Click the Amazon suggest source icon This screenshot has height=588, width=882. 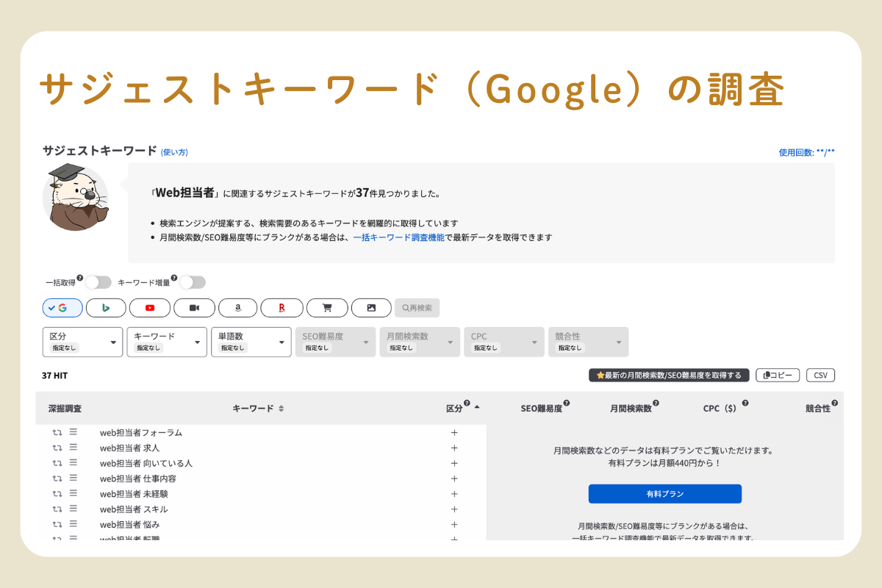pos(239,308)
